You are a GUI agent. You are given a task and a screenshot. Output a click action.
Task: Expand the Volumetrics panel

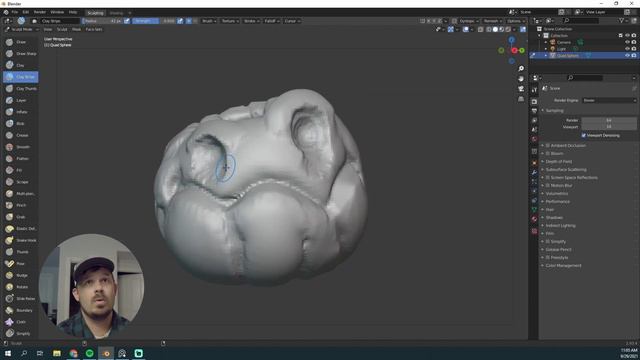556,193
